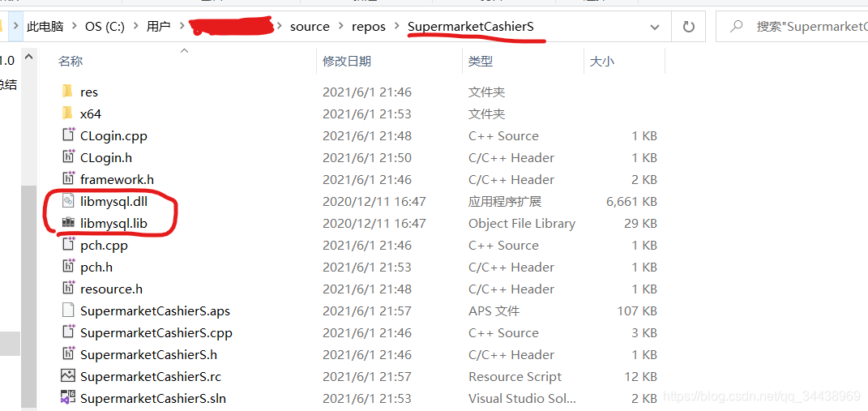Click the SupermarketCashierS.aps file icon
868x411 pixels.
point(67,310)
